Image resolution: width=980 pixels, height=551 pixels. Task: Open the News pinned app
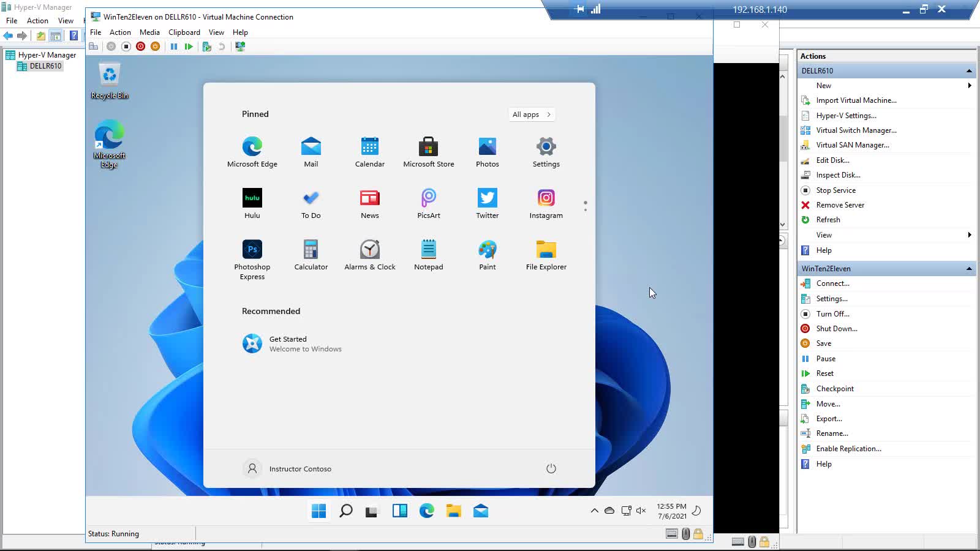tap(370, 203)
